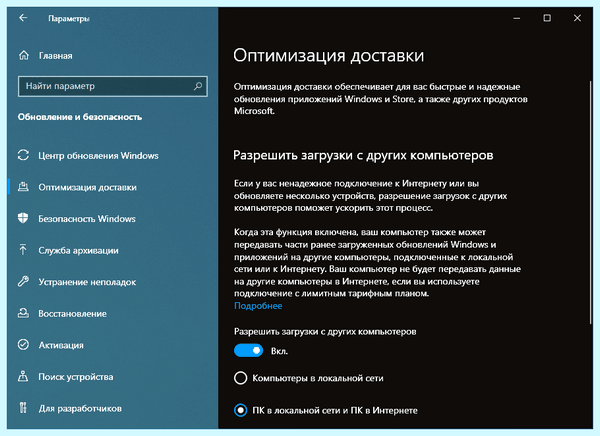Image resolution: width=600 pixels, height=436 pixels.
Task: Maximize the Параметры window
Action: (x=547, y=18)
